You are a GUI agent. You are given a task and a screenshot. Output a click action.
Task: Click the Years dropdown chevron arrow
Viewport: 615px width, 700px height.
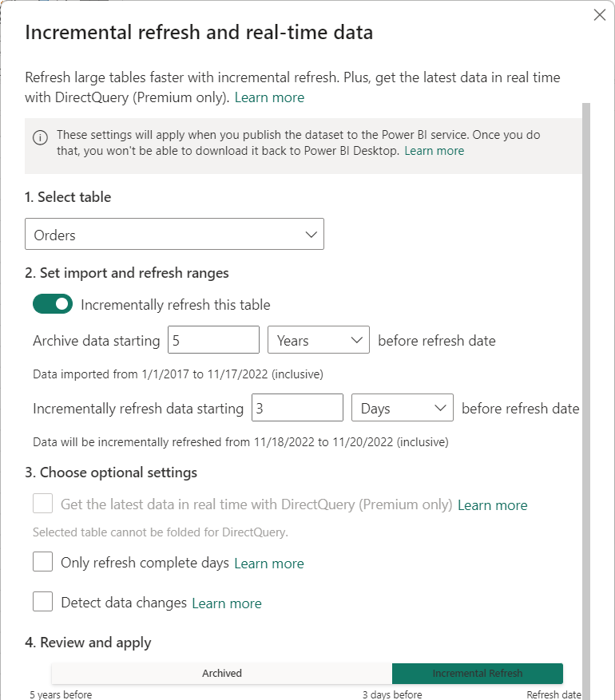tap(357, 339)
